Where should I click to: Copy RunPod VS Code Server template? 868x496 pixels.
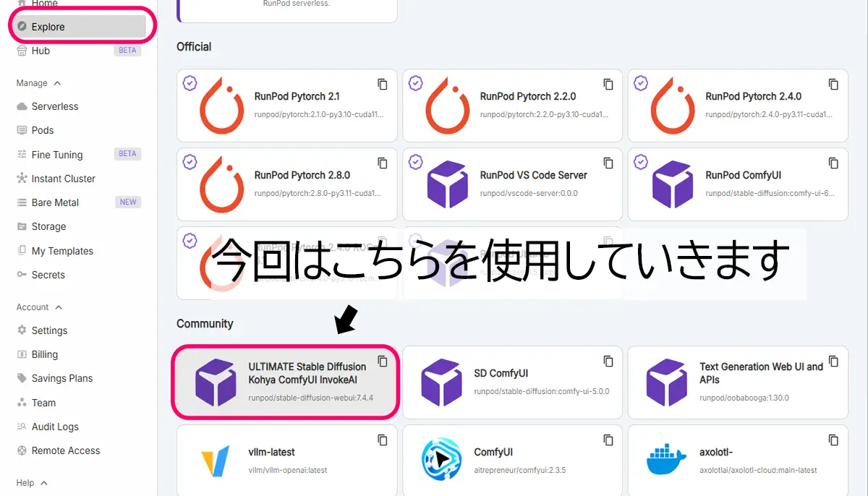coord(608,163)
